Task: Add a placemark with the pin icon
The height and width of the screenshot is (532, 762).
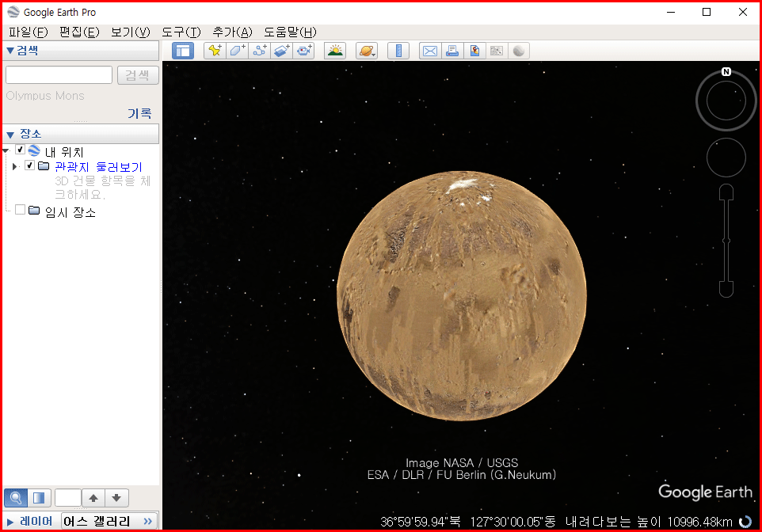Action: 215,51
